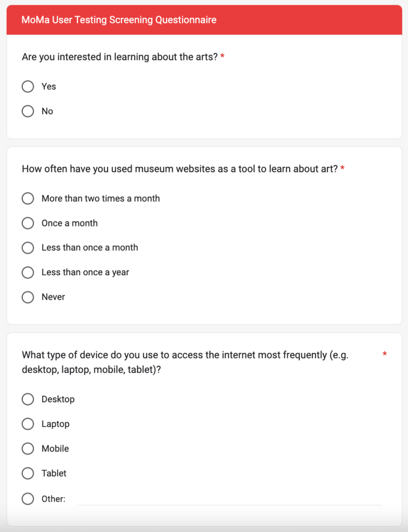The height and width of the screenshot is (532, 408).
Task: Choose the Laptop radio option
Action: [28, 424]
